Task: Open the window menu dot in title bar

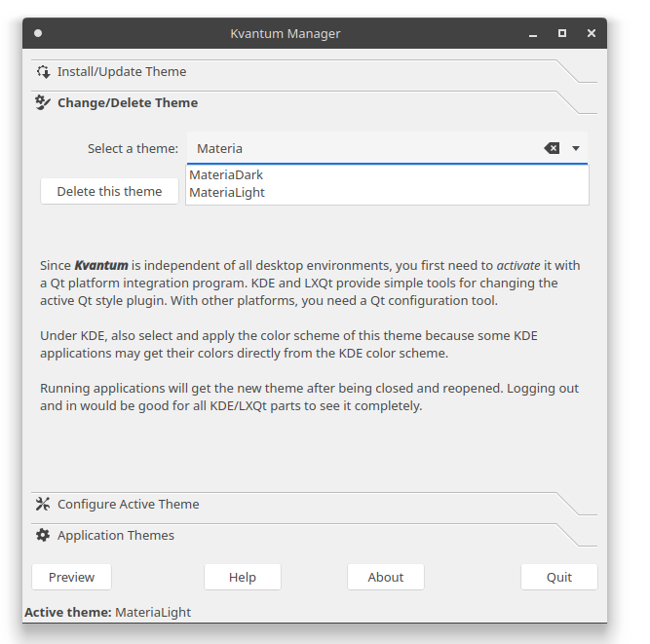Action: tap(38, 33)
